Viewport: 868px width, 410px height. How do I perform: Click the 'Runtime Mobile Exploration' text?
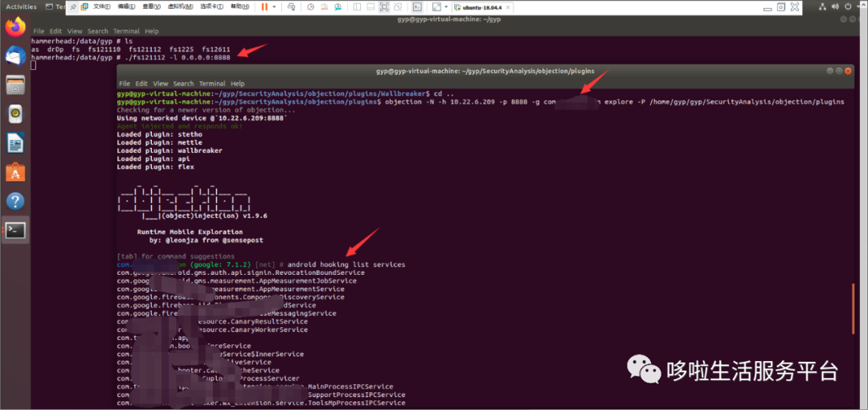point(190,232)
